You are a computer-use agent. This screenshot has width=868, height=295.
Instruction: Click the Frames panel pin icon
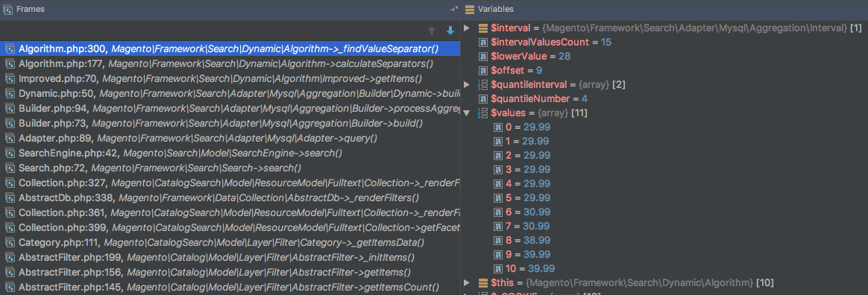click(x=454, y=10)
